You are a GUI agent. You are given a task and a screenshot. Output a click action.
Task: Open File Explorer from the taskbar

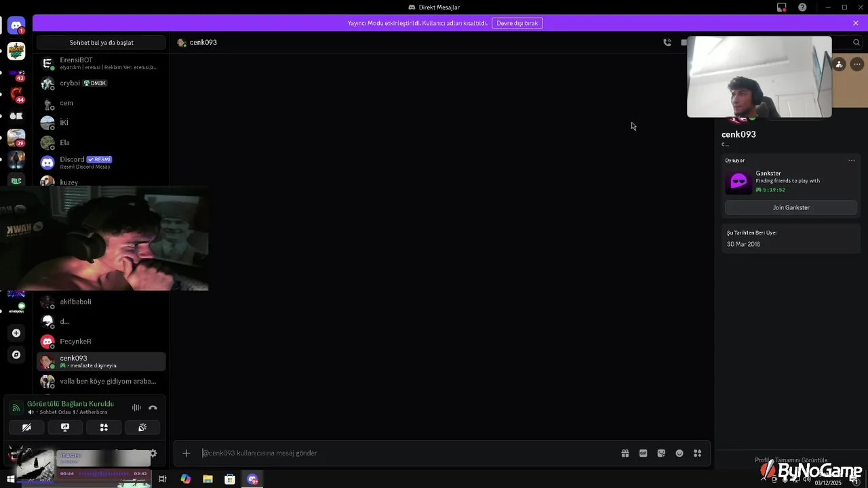coord(208,479)
